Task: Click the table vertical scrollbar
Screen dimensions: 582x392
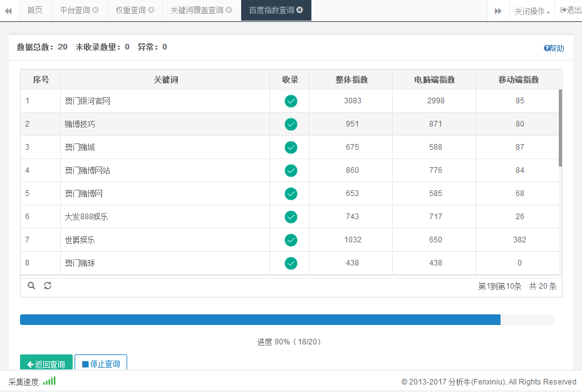Action: click(x=560, y=128)
